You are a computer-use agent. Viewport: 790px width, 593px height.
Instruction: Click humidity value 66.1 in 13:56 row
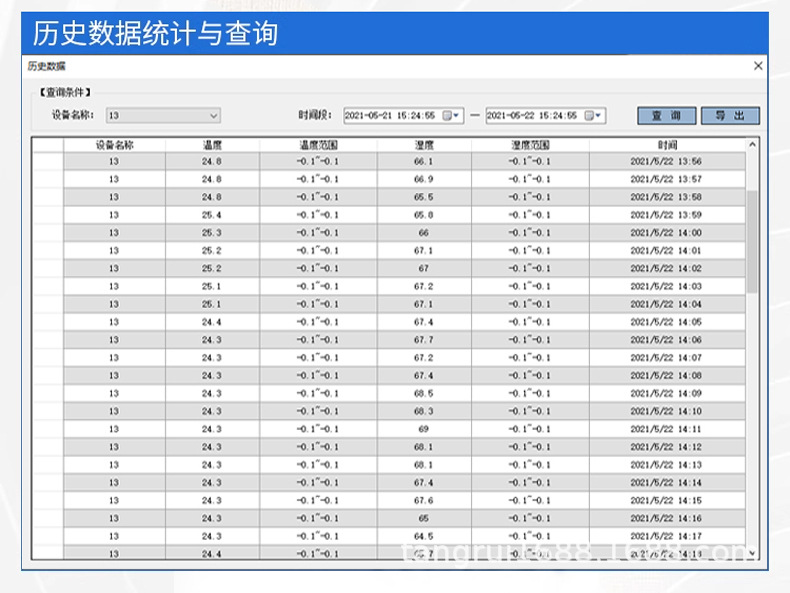(424, 162)
